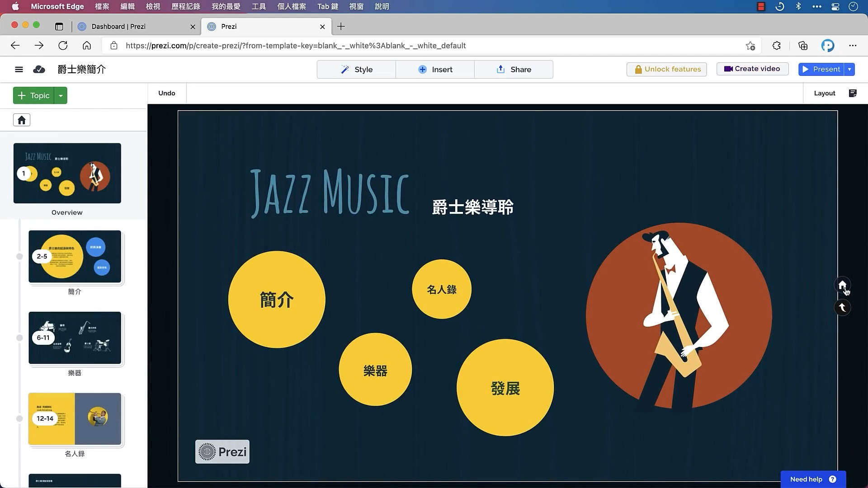Click the Prezi profile icon in browser toolbar
Viewport: 868px width, 488px height.
(x=827, y=46)
